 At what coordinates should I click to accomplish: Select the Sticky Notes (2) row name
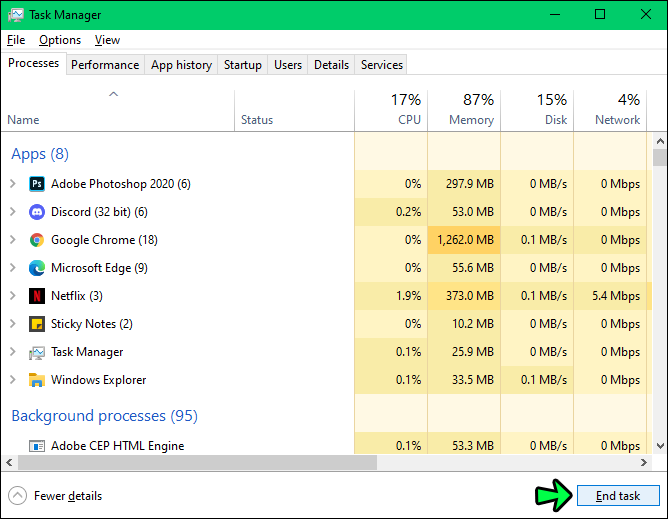92,324
